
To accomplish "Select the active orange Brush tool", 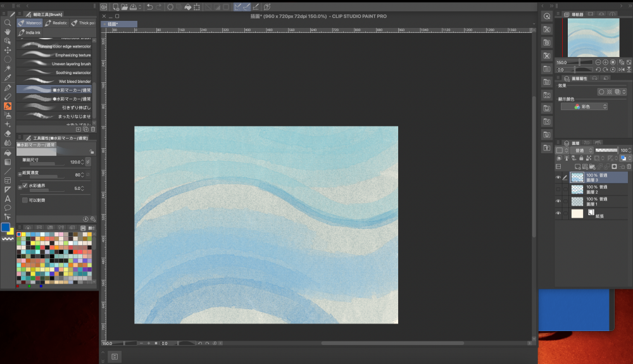I will (7, 106).
